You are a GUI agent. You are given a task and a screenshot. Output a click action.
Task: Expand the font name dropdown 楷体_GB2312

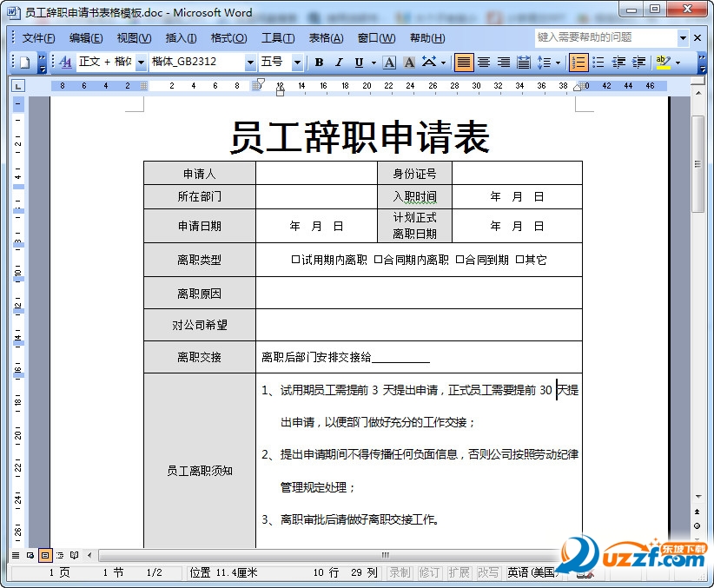click(250, 63)
